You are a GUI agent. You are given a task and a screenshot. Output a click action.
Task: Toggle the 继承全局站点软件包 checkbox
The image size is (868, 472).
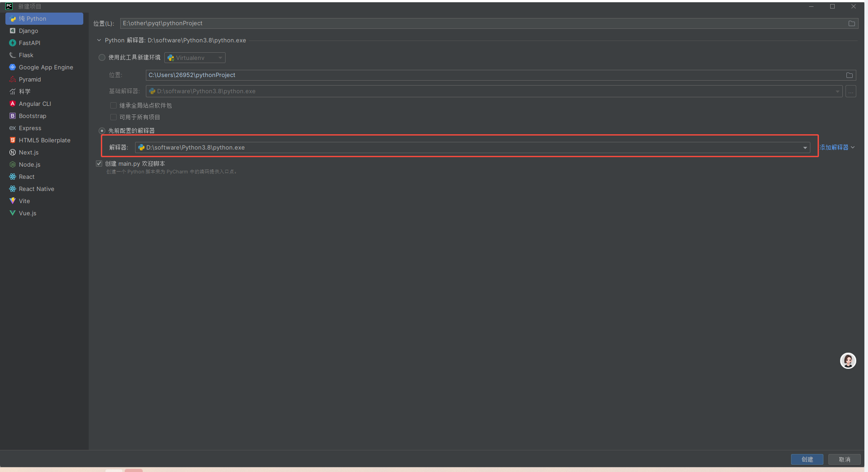point(113,105)
